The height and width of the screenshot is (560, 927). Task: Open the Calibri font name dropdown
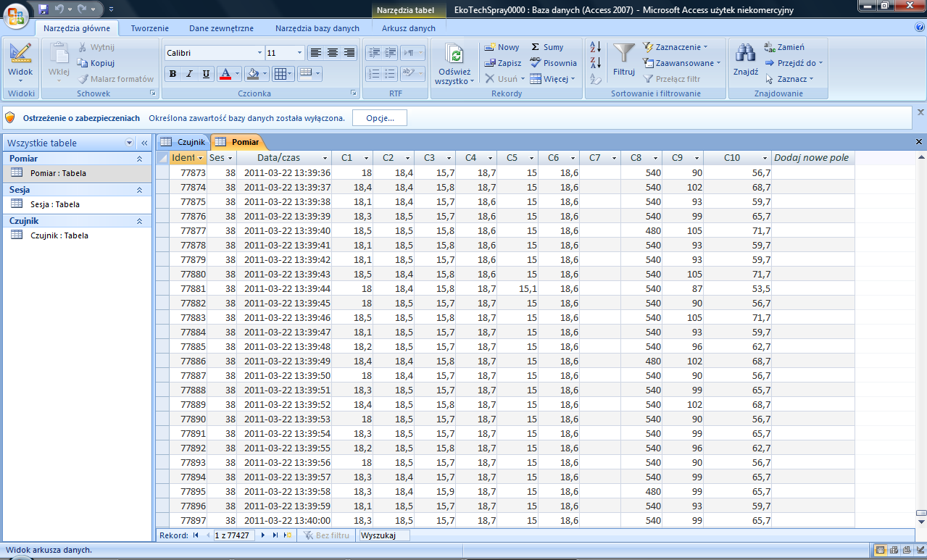click(x=260, y=53)
